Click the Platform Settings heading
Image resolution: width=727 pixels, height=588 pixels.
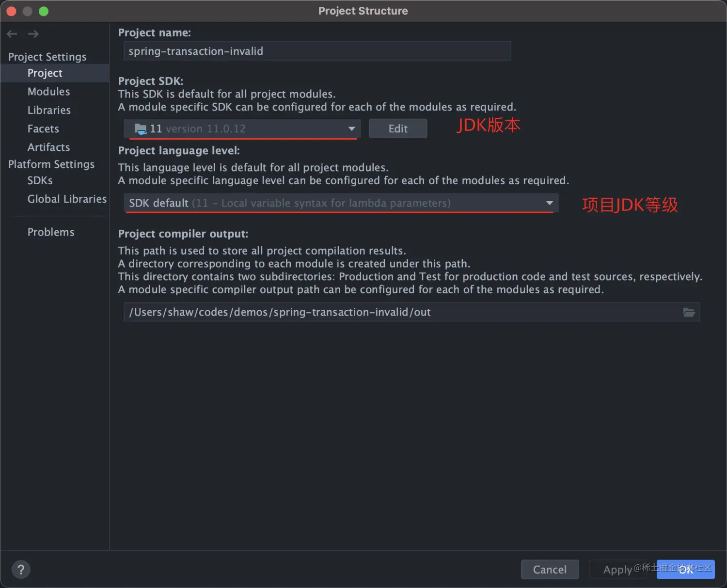pos(51,164)
